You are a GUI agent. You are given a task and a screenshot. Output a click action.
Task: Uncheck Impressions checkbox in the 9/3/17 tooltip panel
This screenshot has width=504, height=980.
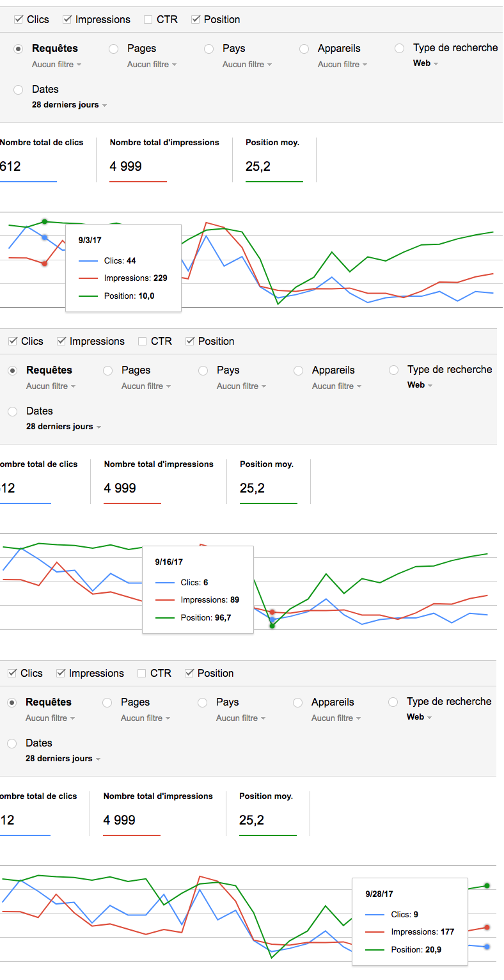point(67,20)
